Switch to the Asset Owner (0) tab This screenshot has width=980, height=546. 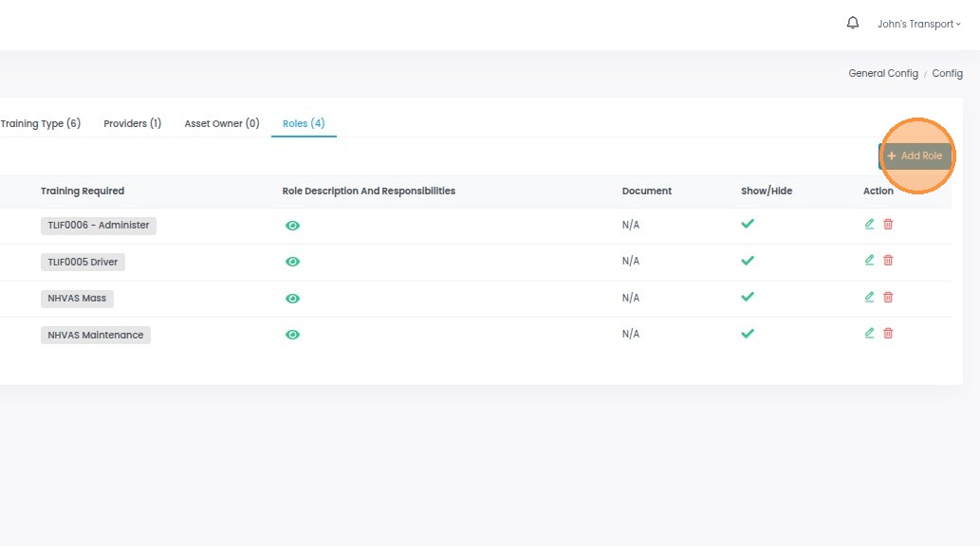click(x=222, y=123)
